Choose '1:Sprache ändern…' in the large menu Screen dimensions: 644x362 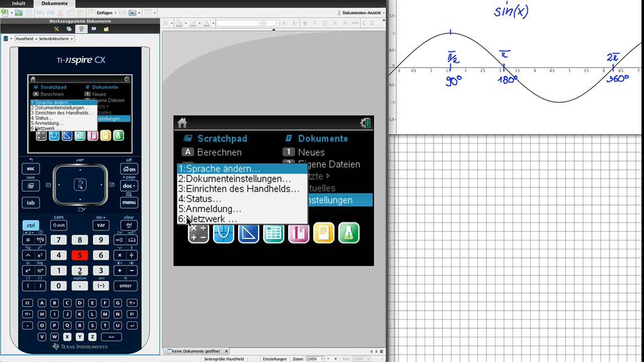(242, 168)
